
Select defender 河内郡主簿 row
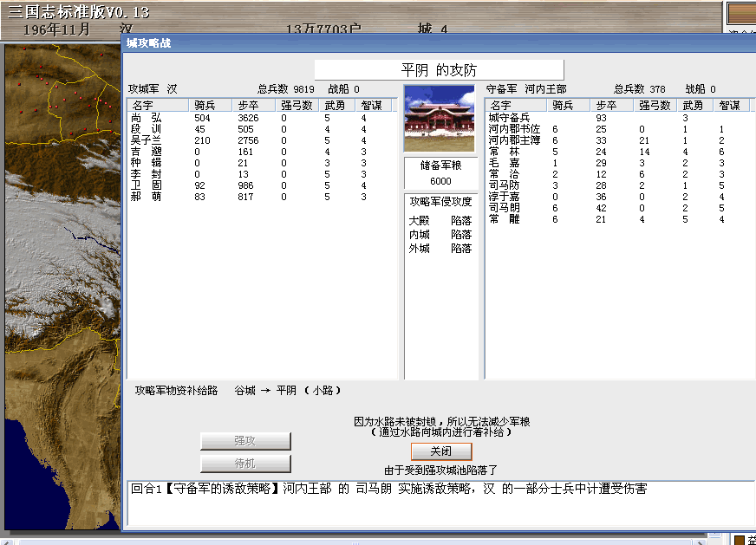click(x=514, y=140)
